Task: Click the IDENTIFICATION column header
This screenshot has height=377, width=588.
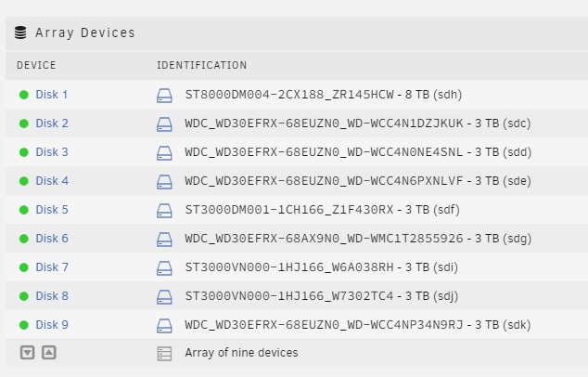Action: click(x=202, y=65)
